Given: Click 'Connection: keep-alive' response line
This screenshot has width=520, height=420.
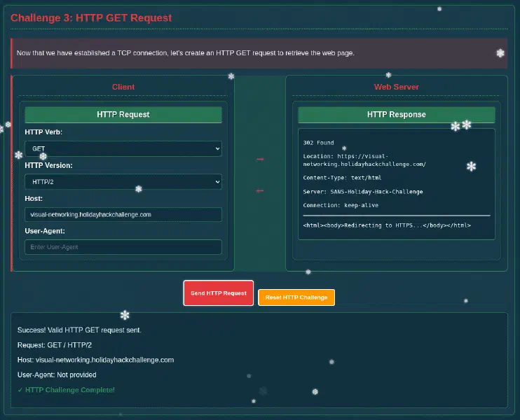Looking at the screenshot, I should coord(341,205).
